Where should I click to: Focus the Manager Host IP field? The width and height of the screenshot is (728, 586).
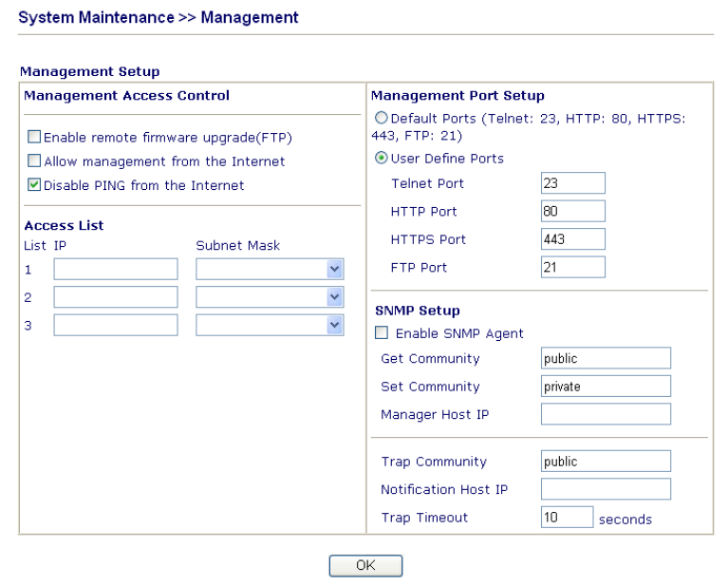click(606, 414)
